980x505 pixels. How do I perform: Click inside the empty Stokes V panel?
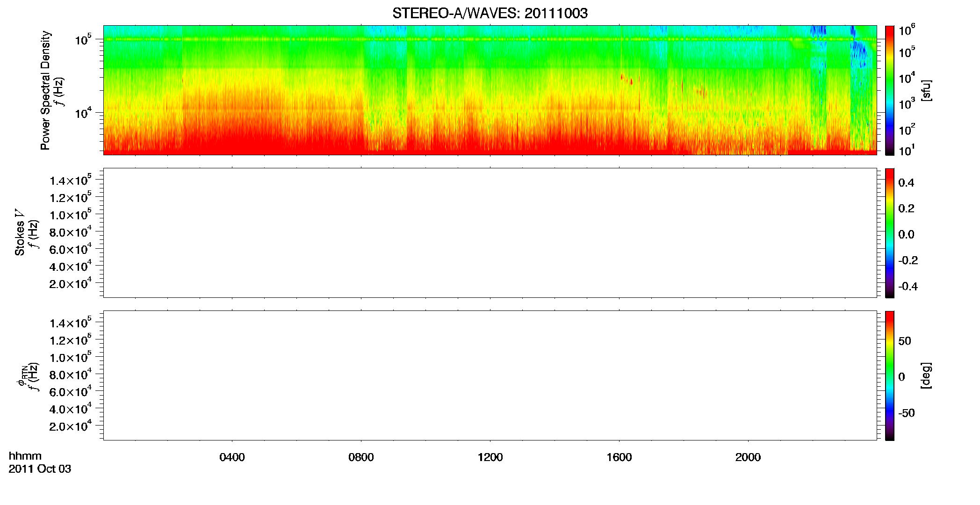point(490,233)
